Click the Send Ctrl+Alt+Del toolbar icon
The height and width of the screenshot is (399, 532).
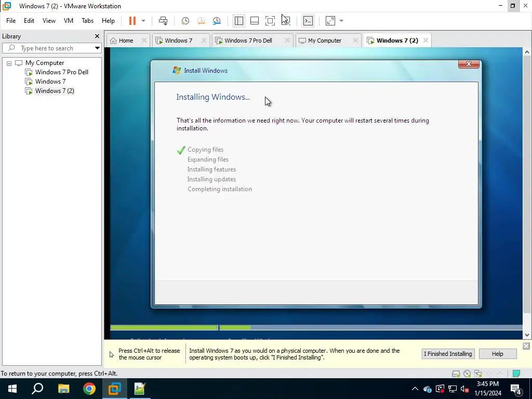tap(163, 21)
